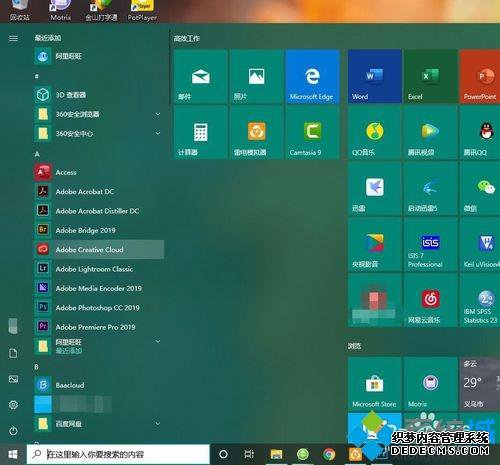
Task: Launch Adobe Lightroom Classic
Action: [x=99, y=269]
